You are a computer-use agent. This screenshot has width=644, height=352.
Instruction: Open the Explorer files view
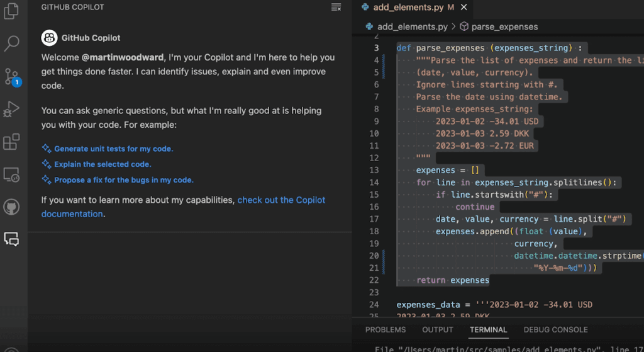point(11,11)
